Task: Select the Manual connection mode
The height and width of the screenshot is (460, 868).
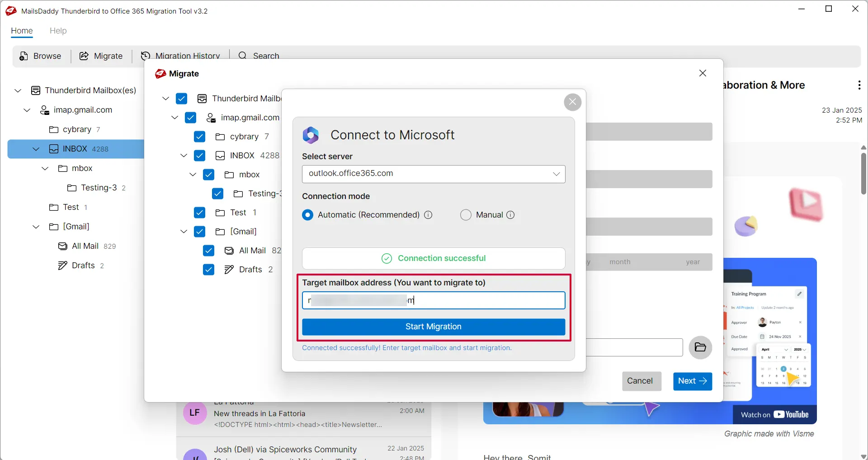Action: click(466, 215)
